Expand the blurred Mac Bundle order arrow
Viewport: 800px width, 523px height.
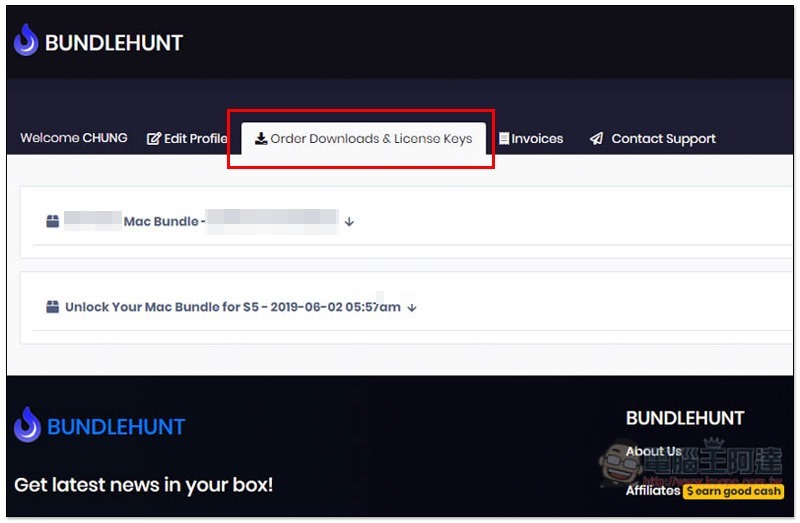point(349,221)
